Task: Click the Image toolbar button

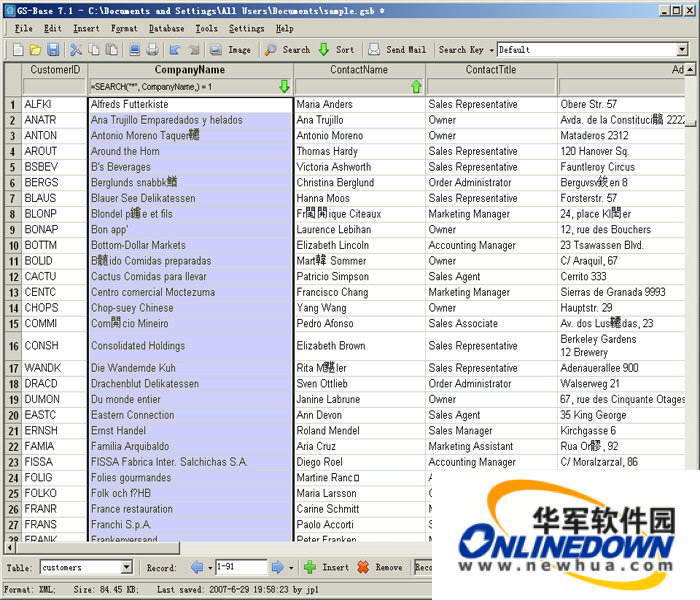Action: point(230,50)
